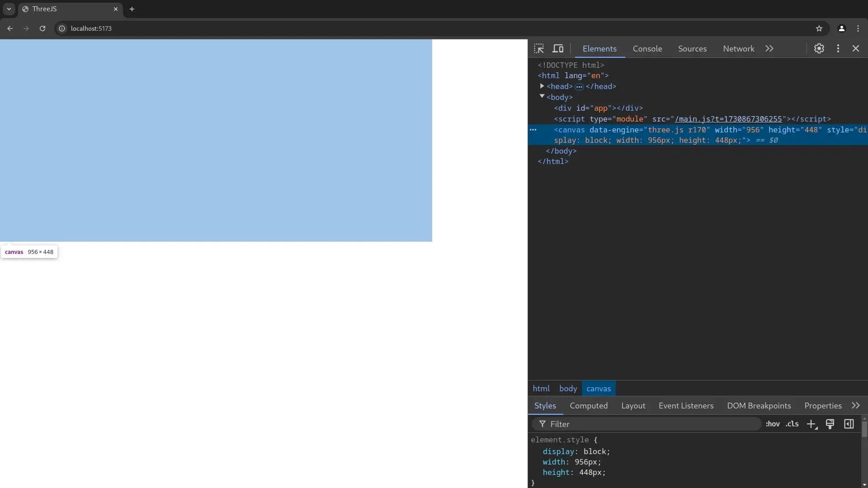Viewport: 868px width, 488px height.
Task: Open the Computed styles tab
Action: point(589,406)
